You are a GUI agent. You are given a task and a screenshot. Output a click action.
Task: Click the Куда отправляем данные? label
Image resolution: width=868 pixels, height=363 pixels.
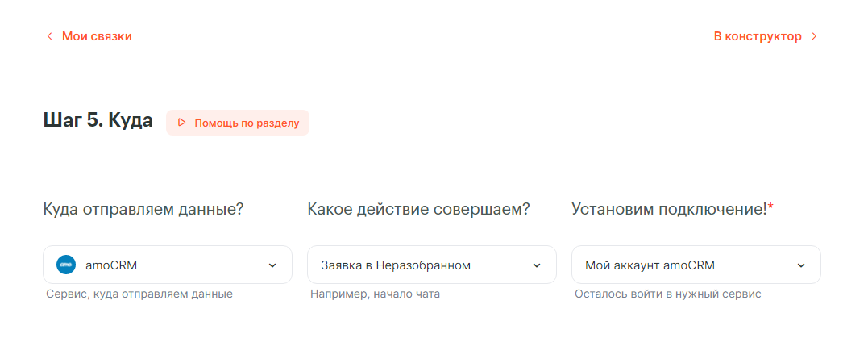[x=143, y=209]
